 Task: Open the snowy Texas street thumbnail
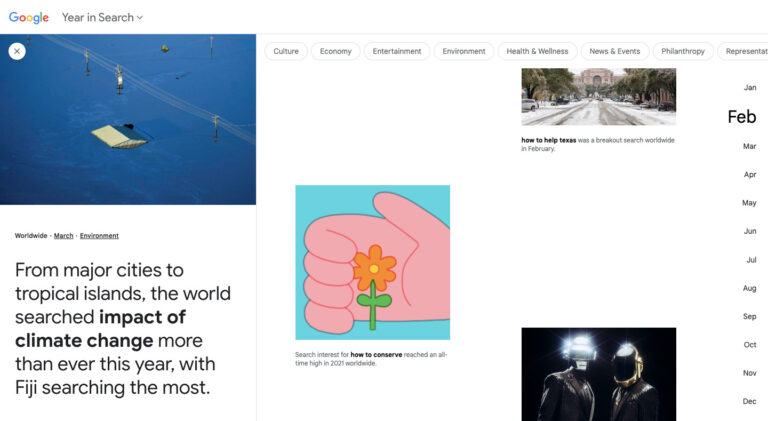pos(599,97)
